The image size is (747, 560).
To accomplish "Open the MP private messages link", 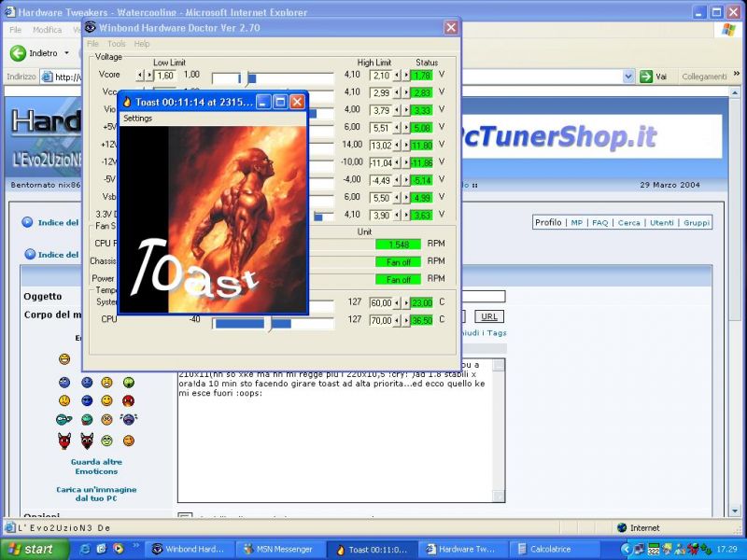I will 576,222.
